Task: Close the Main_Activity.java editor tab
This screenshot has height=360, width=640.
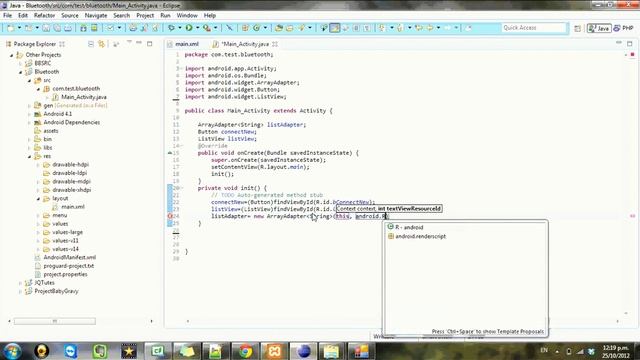Action: click(x=275, y=44)
